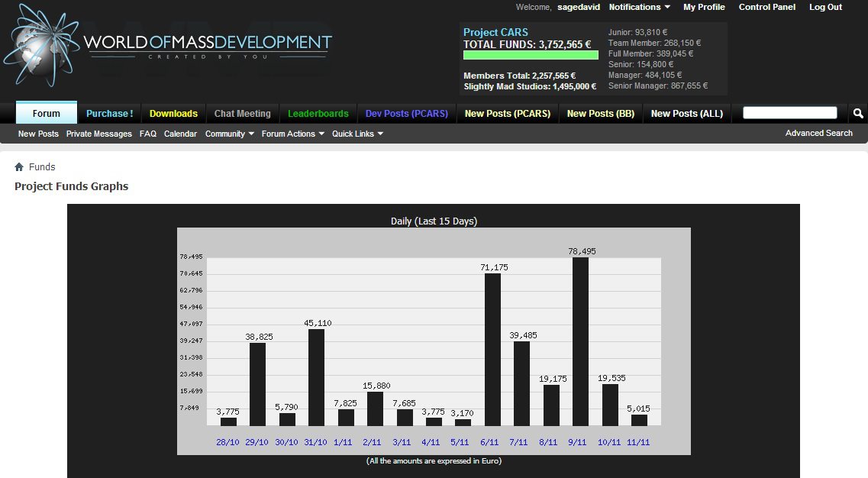Switch to the Forum tab

click(x=47, y=113)
